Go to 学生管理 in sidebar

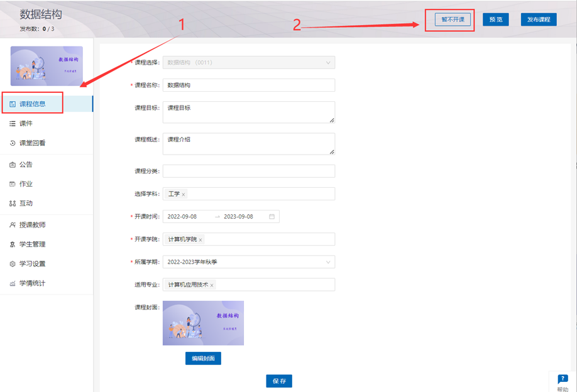point(33,244)
